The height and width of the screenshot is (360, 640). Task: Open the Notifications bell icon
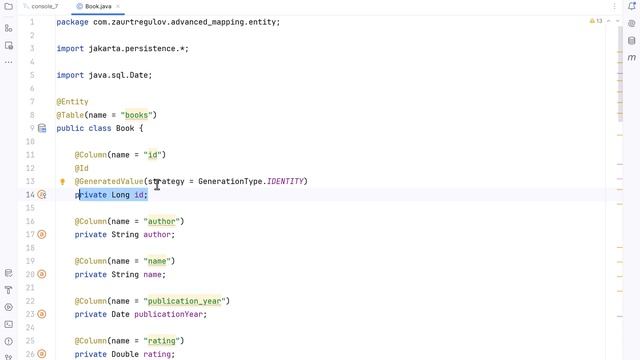(x=632, y=6)
